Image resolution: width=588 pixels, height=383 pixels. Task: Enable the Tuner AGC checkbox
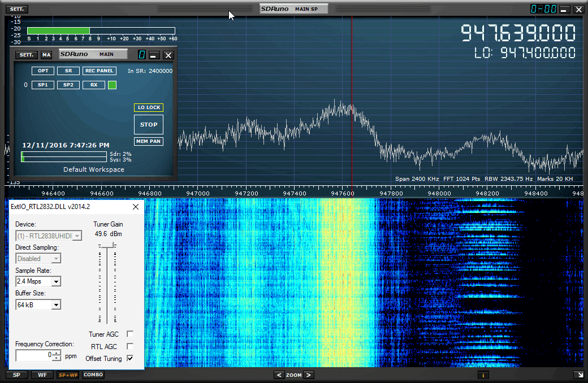pyautogui.click(x=130, y=334)
